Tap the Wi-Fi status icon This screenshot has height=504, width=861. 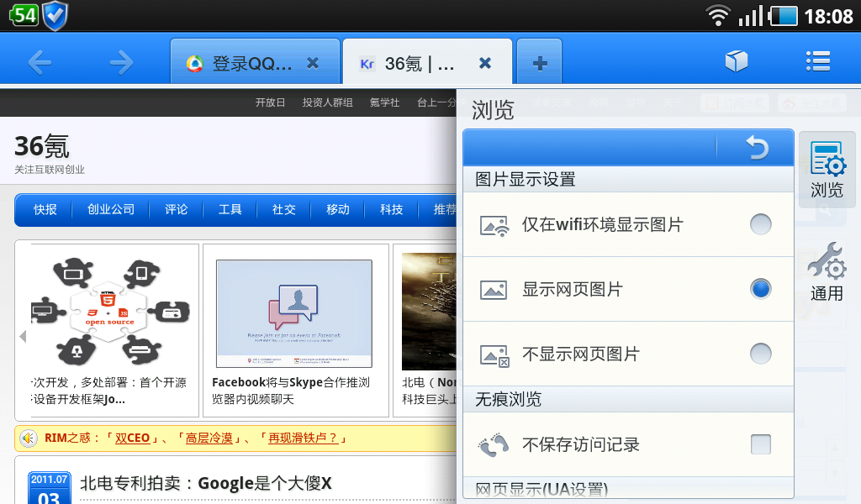point(718,15)
